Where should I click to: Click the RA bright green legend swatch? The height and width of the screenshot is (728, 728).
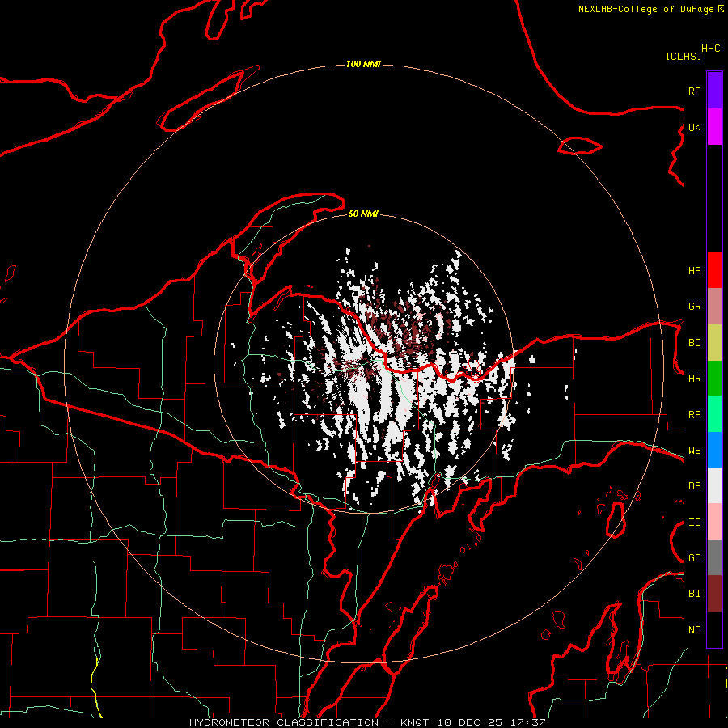point(714,414)
